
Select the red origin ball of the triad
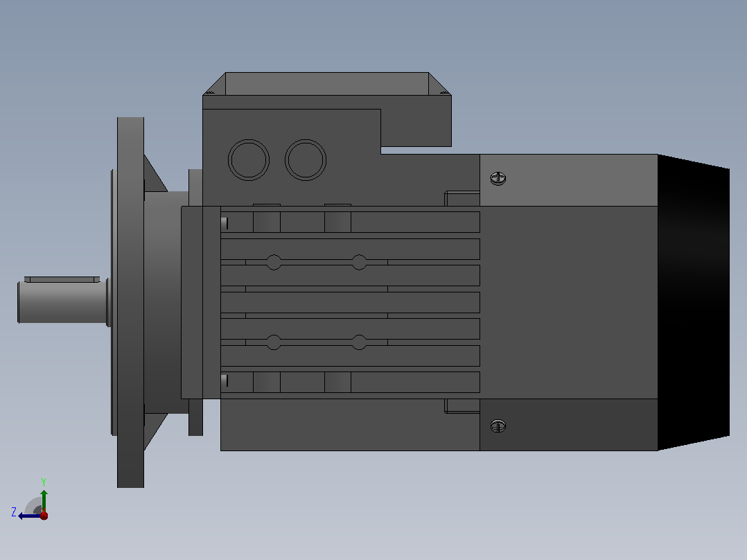[x=44, y=515]
